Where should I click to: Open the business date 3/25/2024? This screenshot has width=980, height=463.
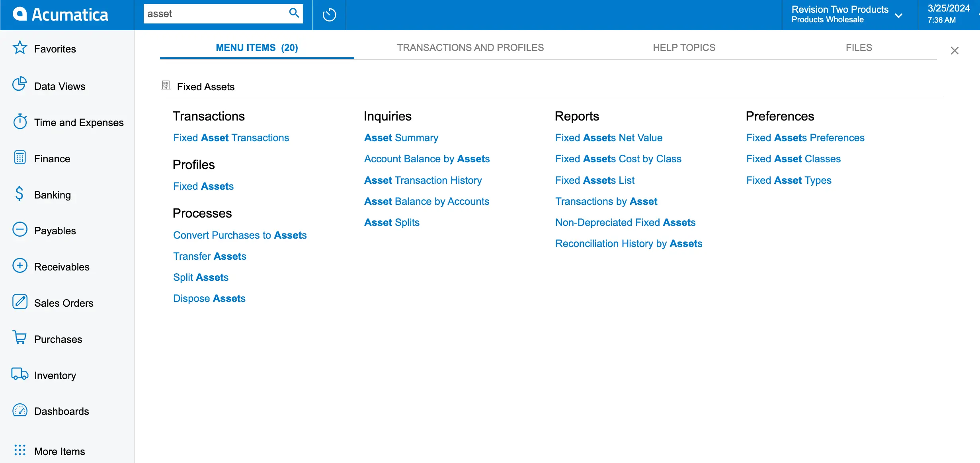click(949, 14)
